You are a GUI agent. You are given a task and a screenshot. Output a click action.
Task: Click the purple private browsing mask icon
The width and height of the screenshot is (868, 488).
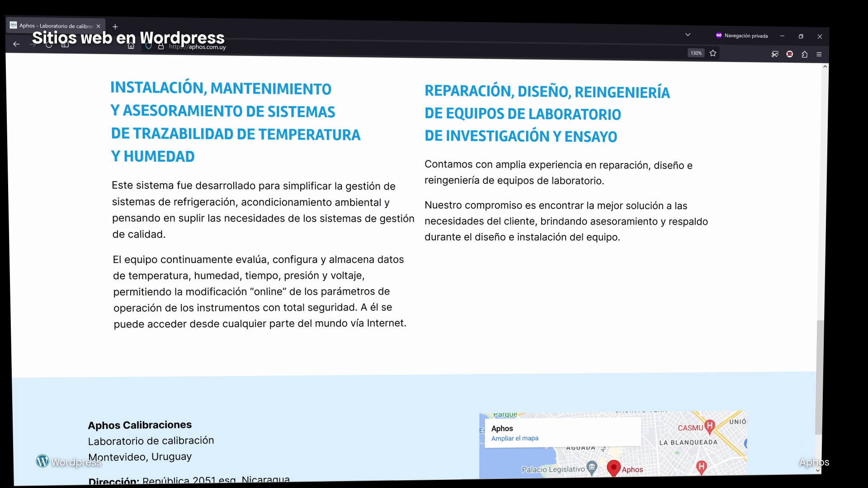click(x=719, y=35)
